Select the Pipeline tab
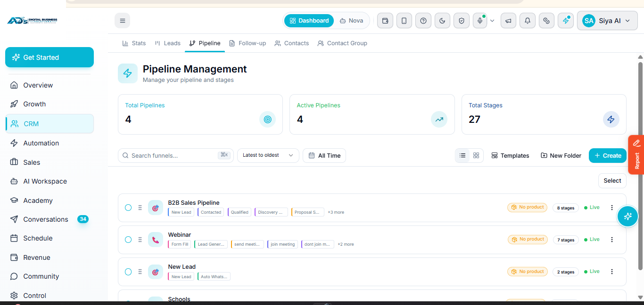 point(205,43)
